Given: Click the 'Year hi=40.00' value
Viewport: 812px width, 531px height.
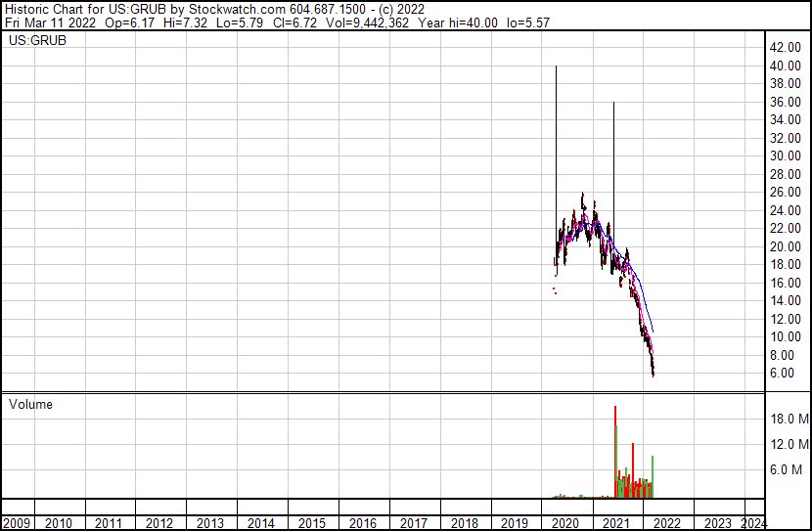Looking at the screenshot, I should click(x=458, y=22).
